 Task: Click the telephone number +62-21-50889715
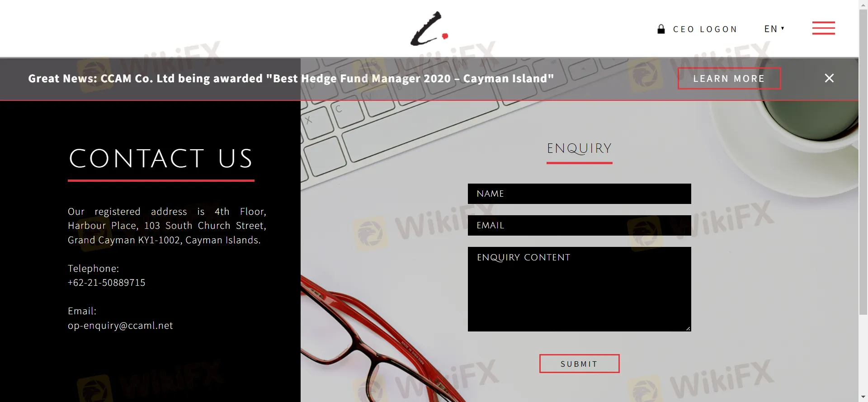click(107, 283)
